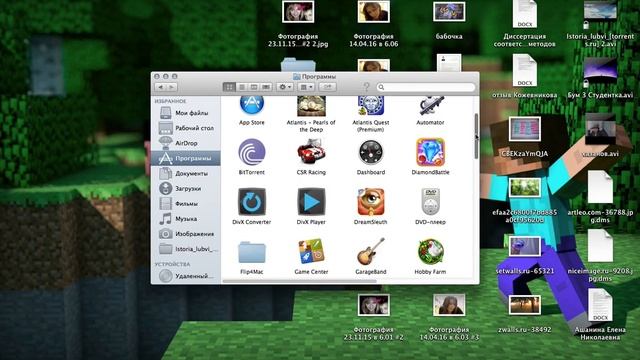Switch Finder to Cover Flow view
Screen dimensions: 640x360
pos(266,87)
